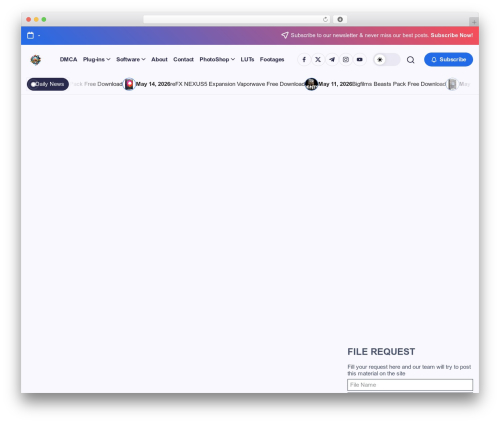Click the Subscribe Now! link
This screenshot has width=500, height=423.
coord(452,35)
